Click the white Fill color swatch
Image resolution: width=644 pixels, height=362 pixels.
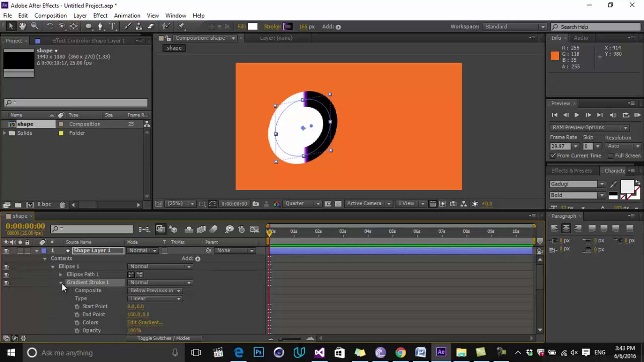[253, 26]
